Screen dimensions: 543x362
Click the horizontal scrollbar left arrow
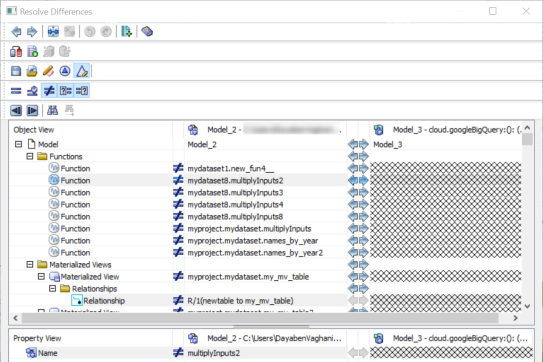[15, 318]
